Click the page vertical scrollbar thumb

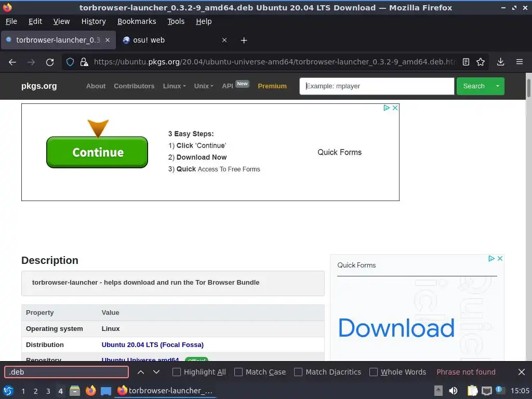click(528, 88)
